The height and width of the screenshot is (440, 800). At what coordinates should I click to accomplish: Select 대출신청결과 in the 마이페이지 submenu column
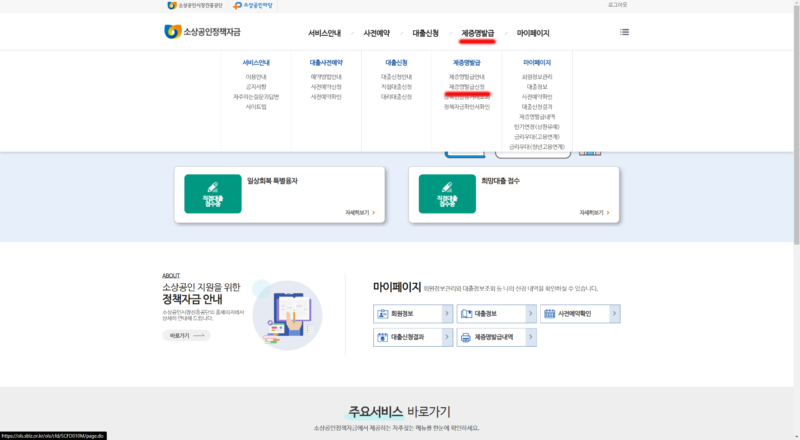click(x=537, y=107)
